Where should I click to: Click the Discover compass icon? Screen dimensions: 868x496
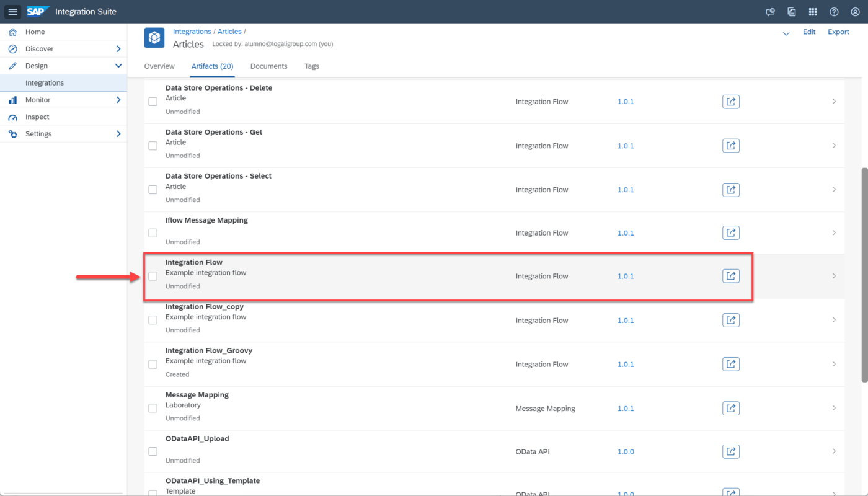(x=12, y=49)
